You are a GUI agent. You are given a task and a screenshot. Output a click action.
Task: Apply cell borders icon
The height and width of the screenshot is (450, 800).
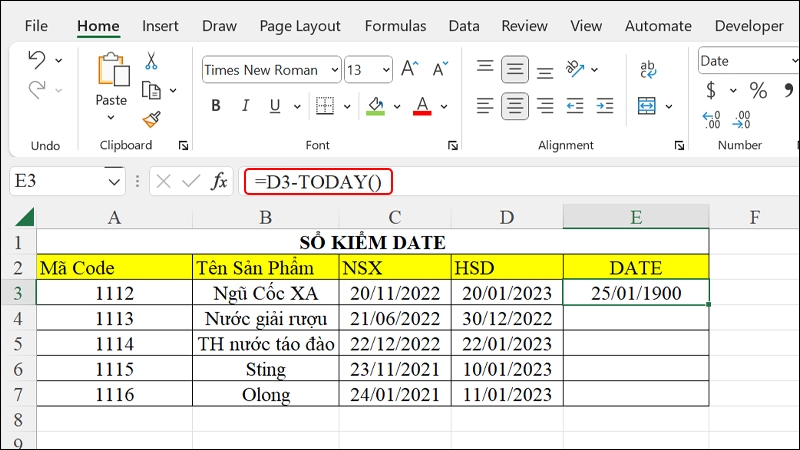coord(325,106)
